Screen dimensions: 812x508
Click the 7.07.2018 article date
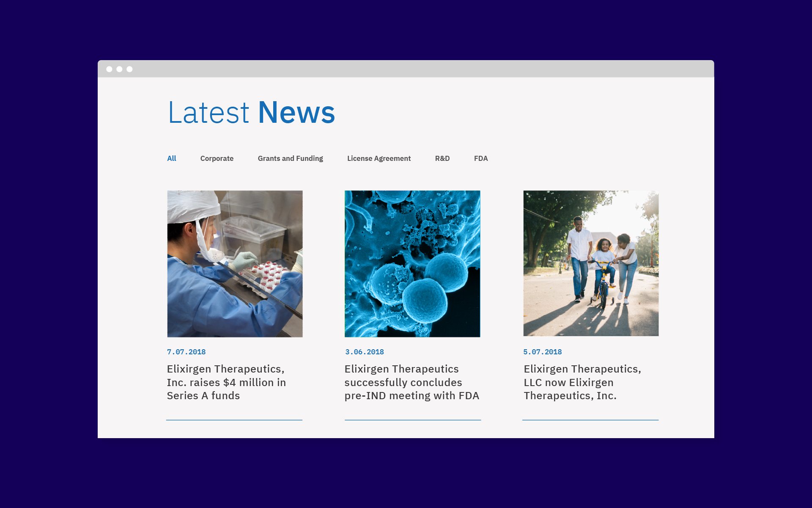coord(186,352)
